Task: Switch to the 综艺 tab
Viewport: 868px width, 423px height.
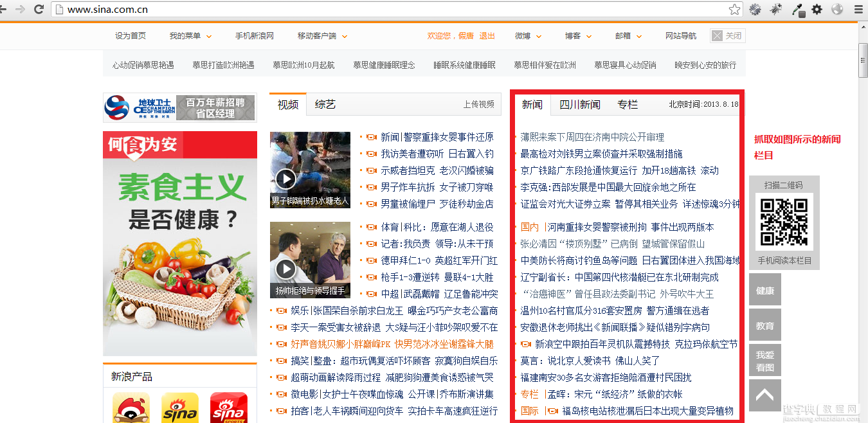Action: click(325, 105)
